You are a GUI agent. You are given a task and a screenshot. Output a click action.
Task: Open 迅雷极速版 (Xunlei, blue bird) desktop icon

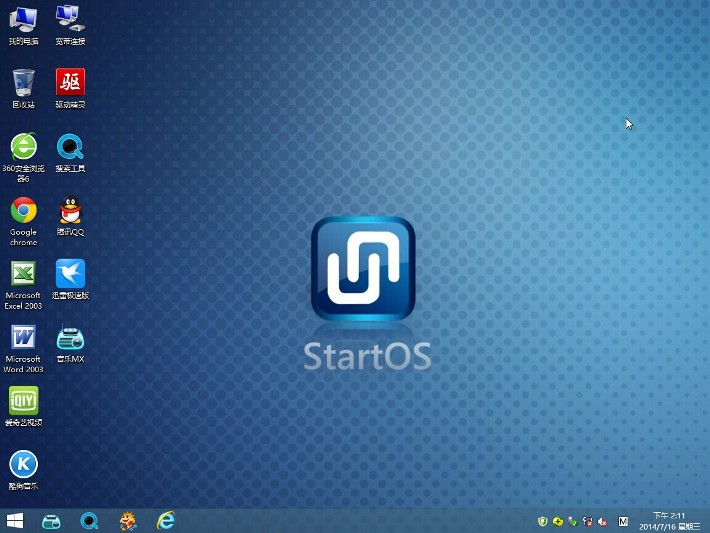[x=70, y=279]
